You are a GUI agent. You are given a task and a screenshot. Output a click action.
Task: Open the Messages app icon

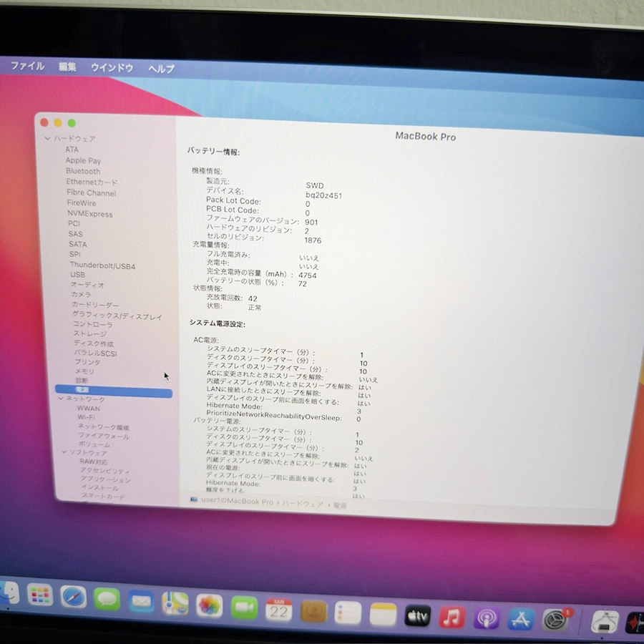coord(107,598)
